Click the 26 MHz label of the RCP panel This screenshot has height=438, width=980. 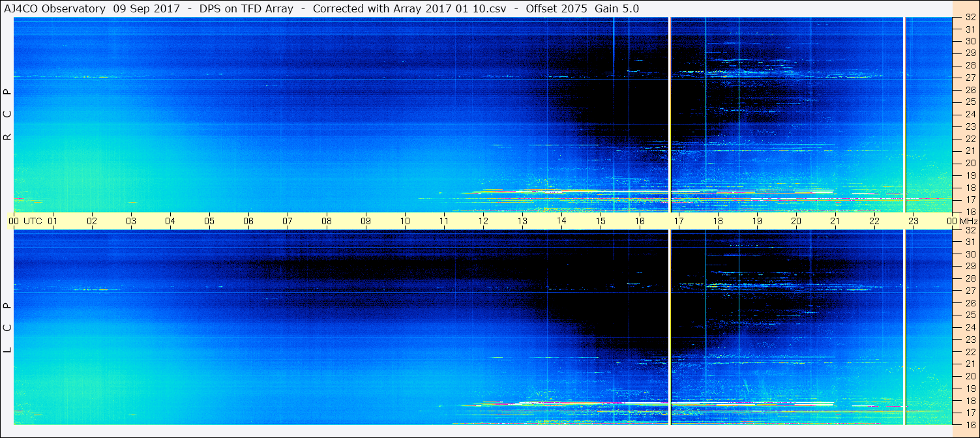pyautogui.click(x=970, y=90)
